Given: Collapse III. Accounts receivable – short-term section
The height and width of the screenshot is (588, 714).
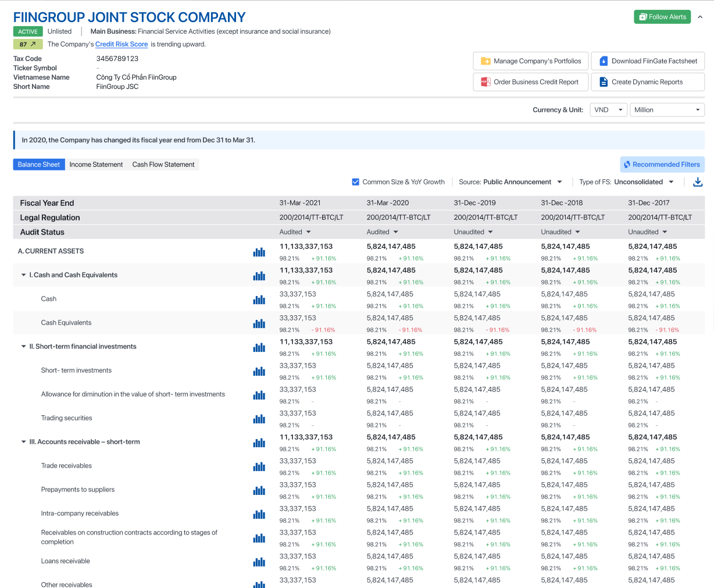Looking at the screenshot, I should click(x=24, y=442).
